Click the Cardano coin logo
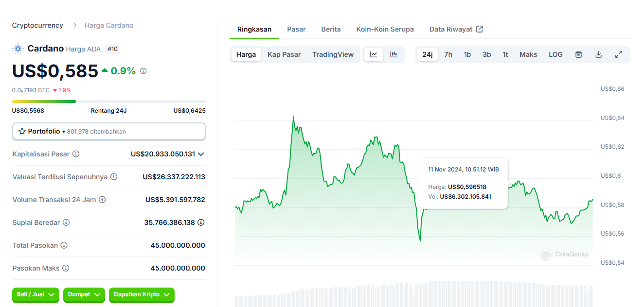The height and width of the screenshot is (307, 644). pyautogui.click(x=18, y=49)
